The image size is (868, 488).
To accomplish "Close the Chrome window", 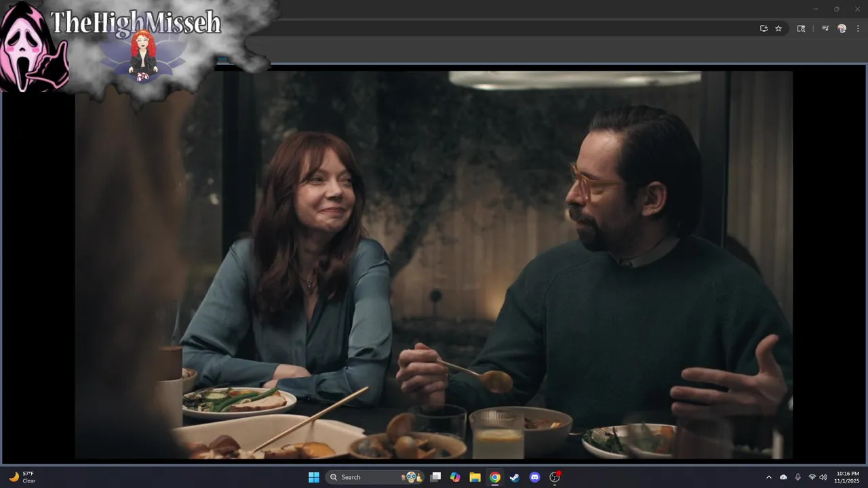I will coord(856,9).
